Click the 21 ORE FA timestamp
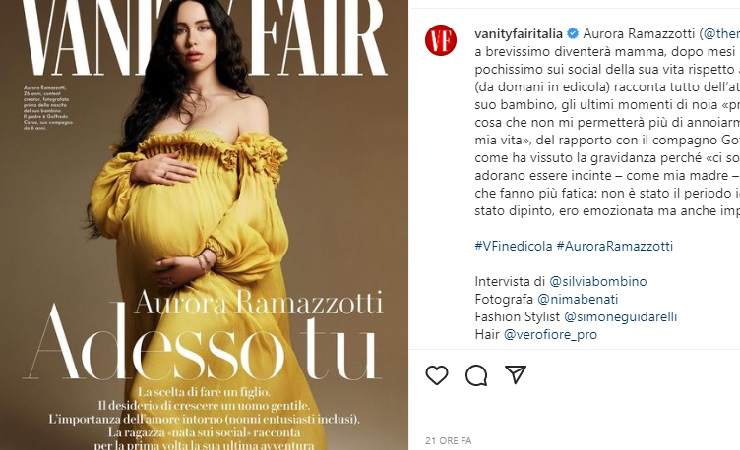Image resolution: width=740 pixels, height=450 pixels. pos(448,441)
